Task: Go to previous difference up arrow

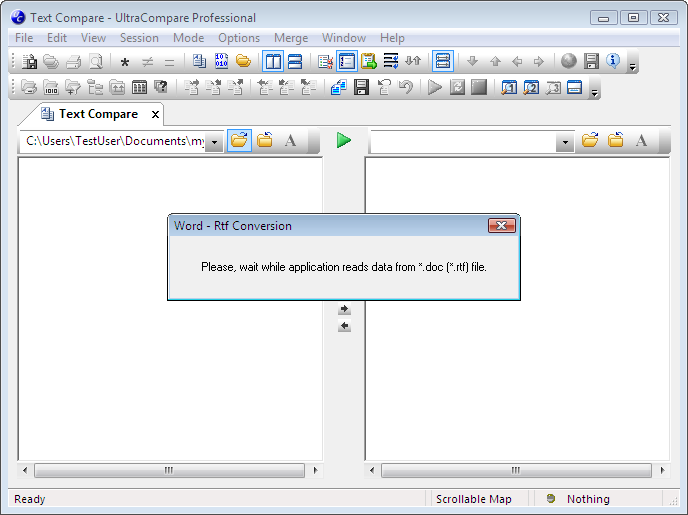Action: coord(495,61)
